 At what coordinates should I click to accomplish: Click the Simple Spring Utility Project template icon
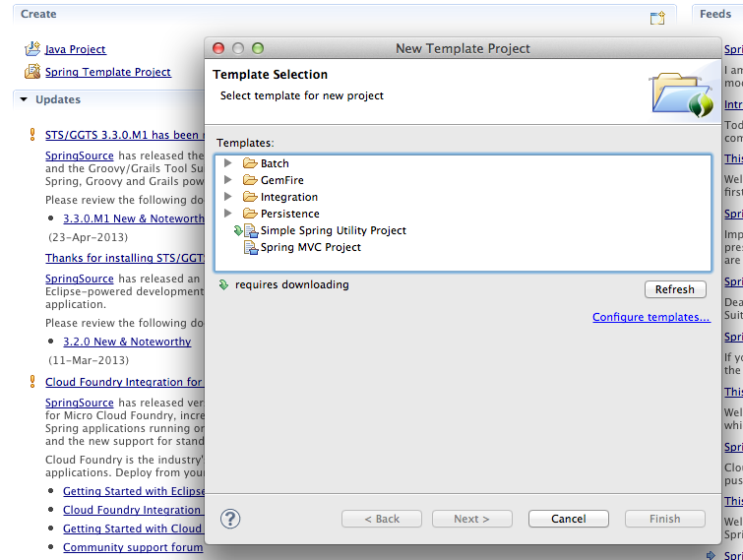[251, 230]
